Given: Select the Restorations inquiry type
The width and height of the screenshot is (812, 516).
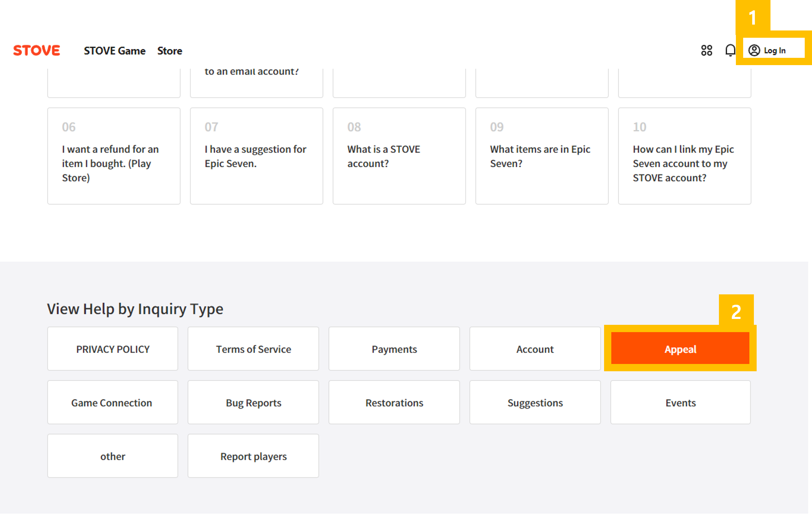Looking at the screenshot, I should 394,402.
